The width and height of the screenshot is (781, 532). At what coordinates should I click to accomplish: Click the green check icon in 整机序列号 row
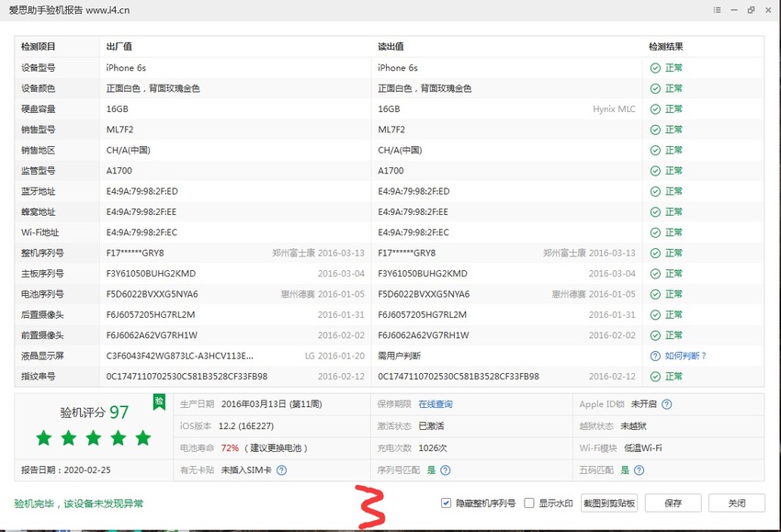tap(655, 254)
